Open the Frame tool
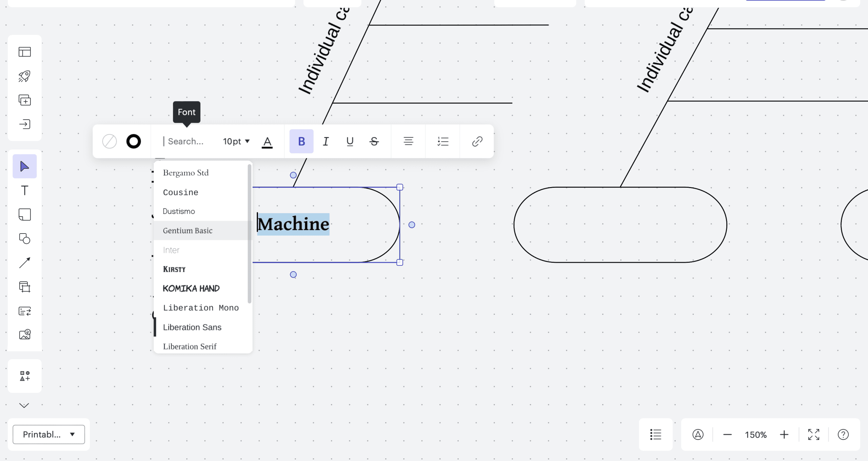The image size is (868, 461). click(x=24, y=287)
